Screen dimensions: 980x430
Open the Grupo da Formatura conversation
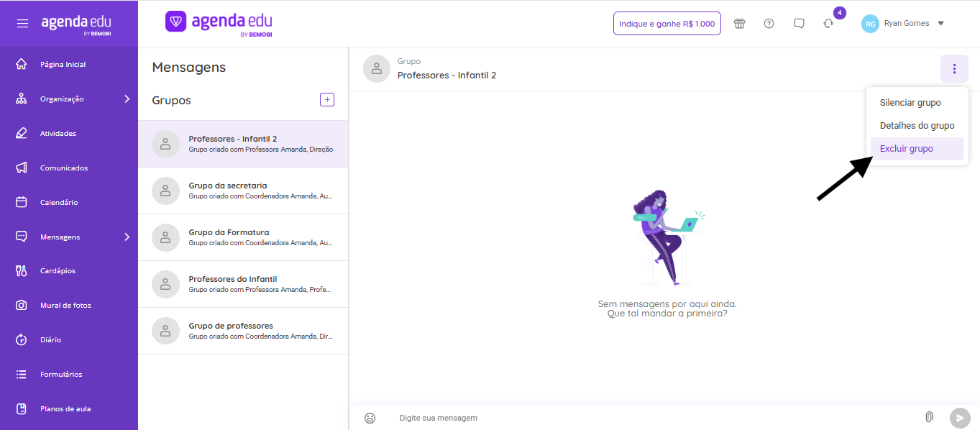[243, 237]
